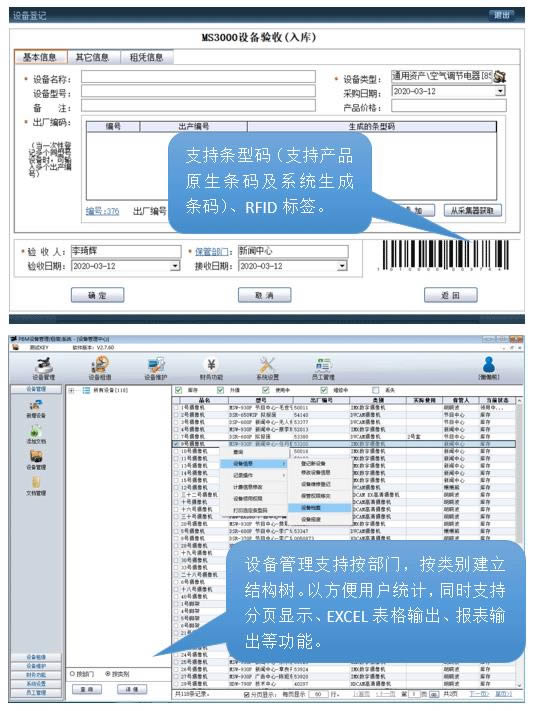Click the 从采集器获取 button
Image resolution: width=534 pixels, height=711 pixels.
(472, 210)
